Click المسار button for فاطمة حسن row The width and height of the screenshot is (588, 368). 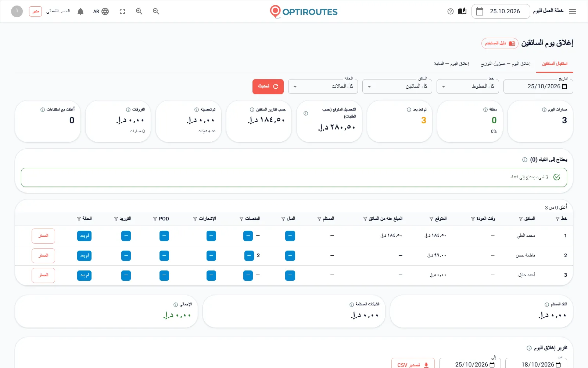click(x=43, y=256)
